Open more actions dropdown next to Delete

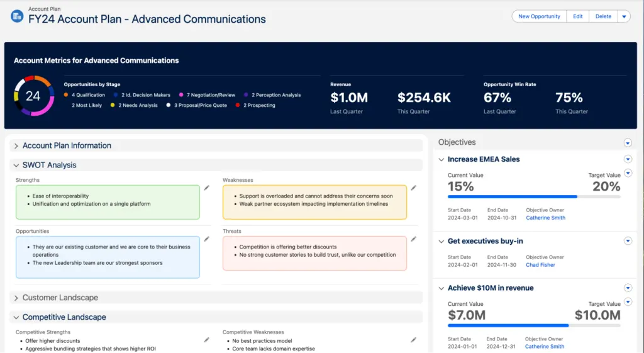point(624,17)
